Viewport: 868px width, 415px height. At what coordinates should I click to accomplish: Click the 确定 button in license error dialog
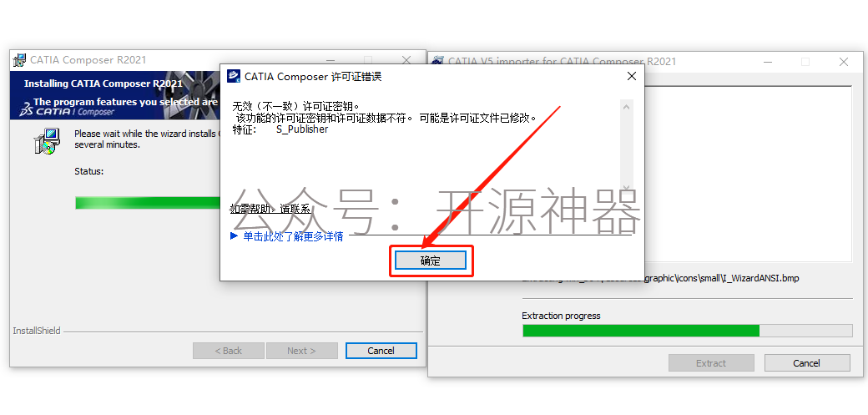point(430,261)
